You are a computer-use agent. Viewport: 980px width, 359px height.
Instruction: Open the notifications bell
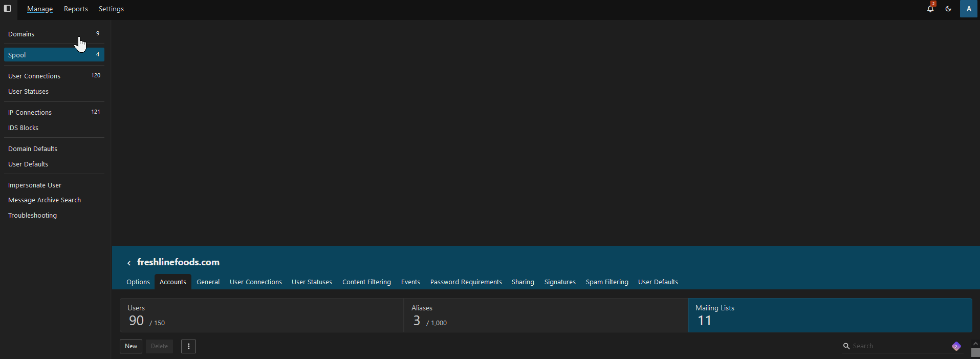click(930, 9)
